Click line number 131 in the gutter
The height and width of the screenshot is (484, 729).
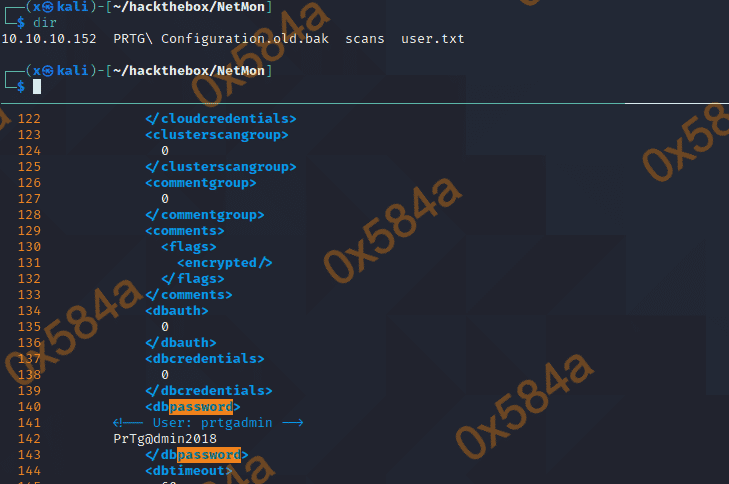pos(29,262)
